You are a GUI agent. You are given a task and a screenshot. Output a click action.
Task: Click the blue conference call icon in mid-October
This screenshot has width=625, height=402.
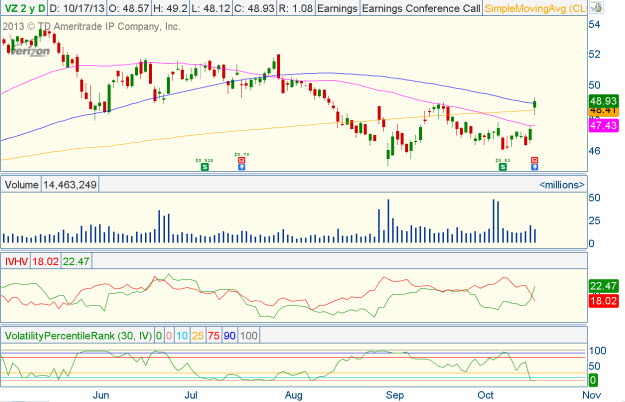534,168
